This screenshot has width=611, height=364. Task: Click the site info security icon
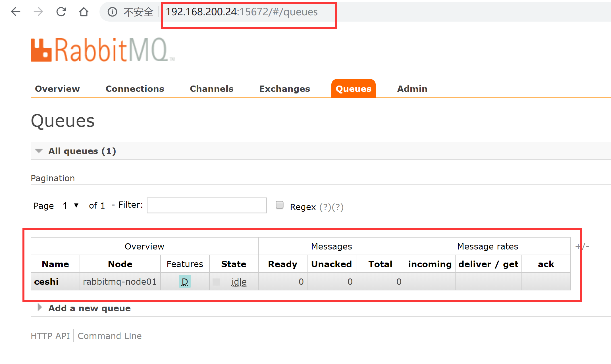coord(112,12)
